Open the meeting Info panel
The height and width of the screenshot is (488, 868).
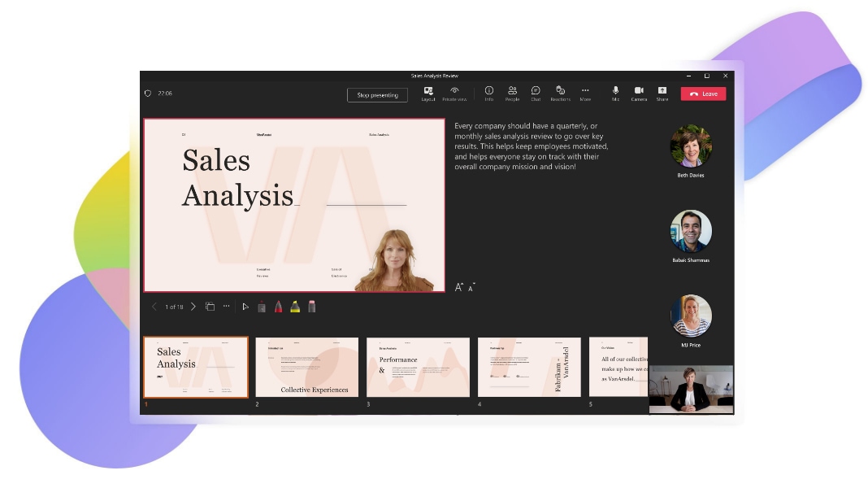coord(488,94)
